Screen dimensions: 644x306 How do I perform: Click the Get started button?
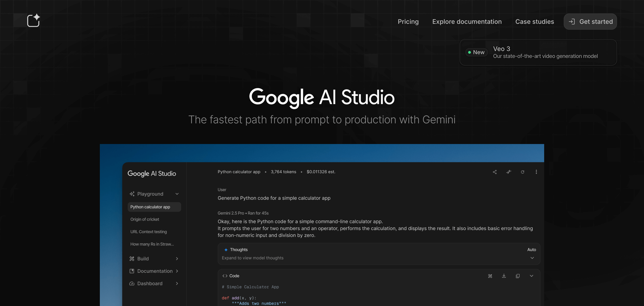coord(590,22)
